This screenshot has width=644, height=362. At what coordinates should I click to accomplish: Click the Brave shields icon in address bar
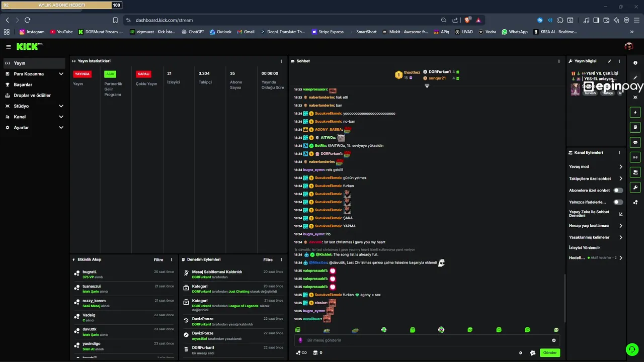[467, 20]
